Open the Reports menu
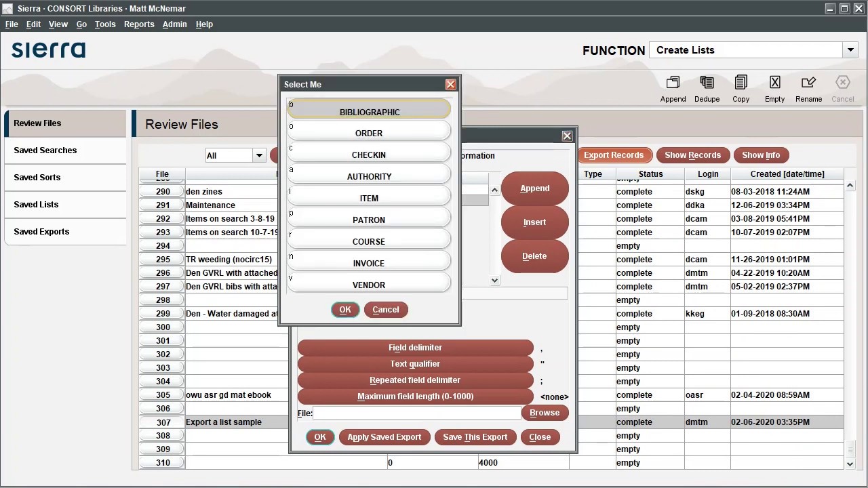 point(139,24)
